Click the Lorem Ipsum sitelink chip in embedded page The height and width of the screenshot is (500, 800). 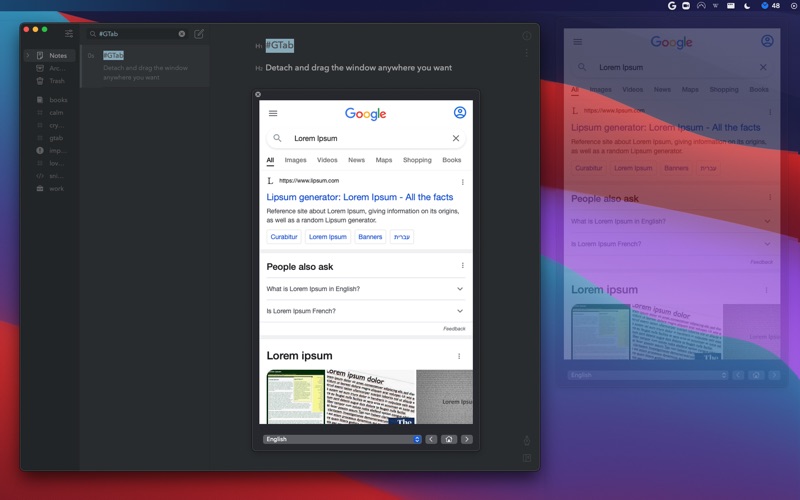tap(328, 237)
